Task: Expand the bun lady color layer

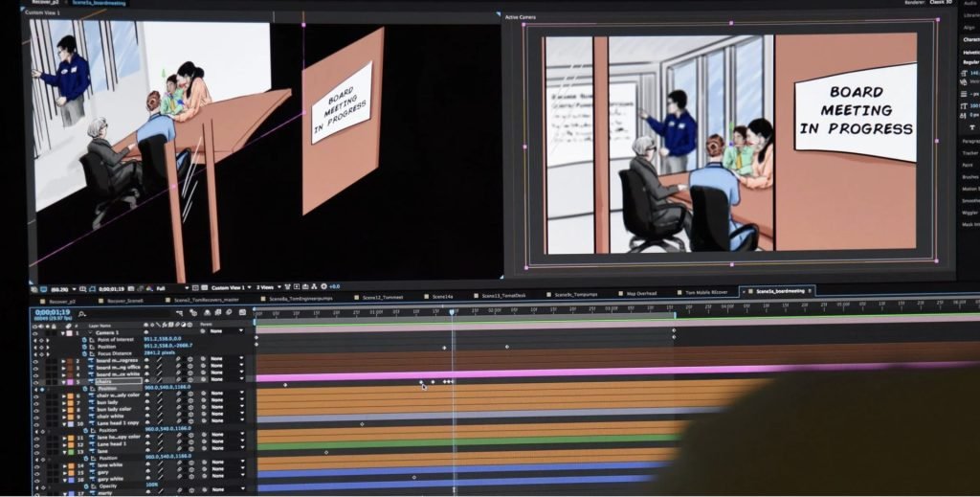Action: coord(64,410)
